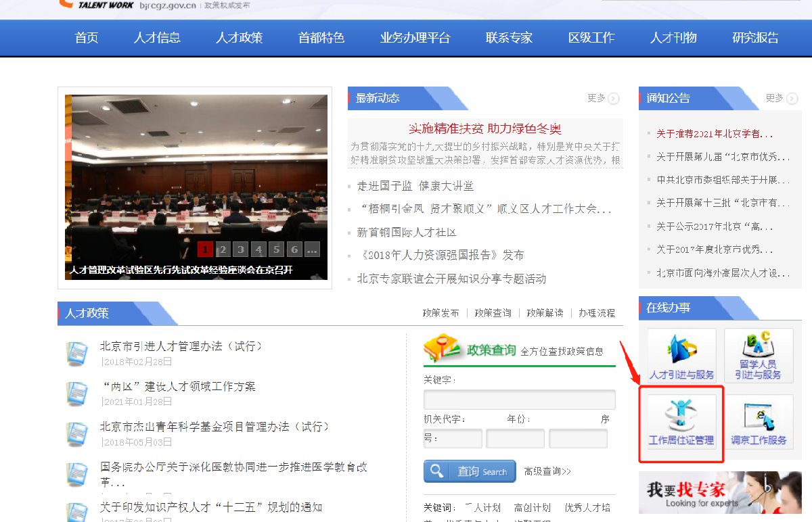Click the 更多 arrow in 最新动态
This screenshot has width=812, height=522.
[614, 99]
